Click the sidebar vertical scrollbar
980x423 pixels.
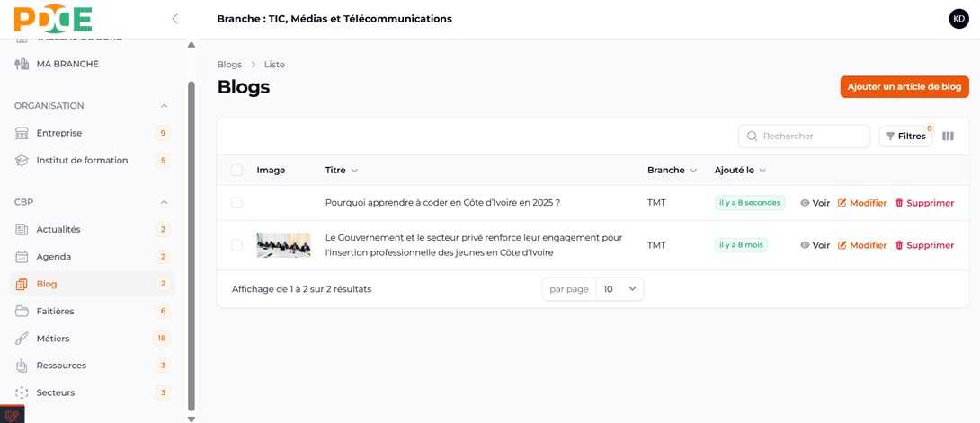(x=192, y=242)
